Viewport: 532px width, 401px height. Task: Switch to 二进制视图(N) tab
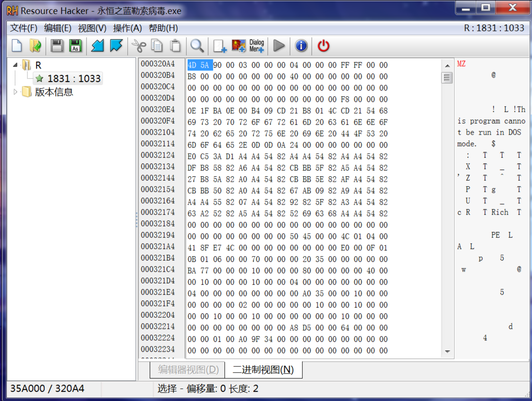click(x=263, y=370)
